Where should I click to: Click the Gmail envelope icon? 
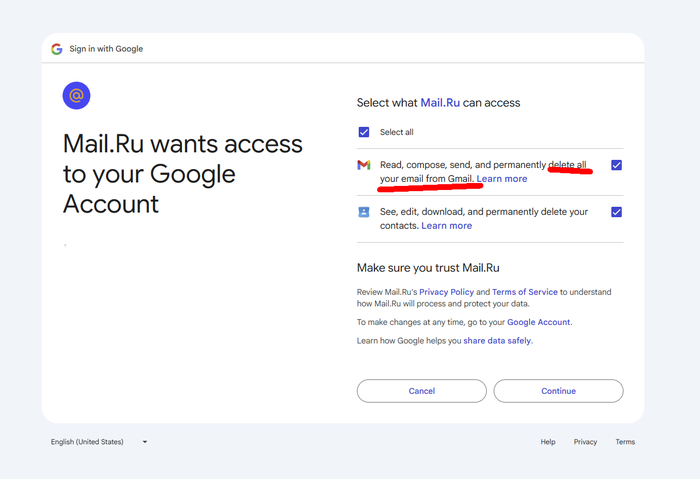click(364, 165)
